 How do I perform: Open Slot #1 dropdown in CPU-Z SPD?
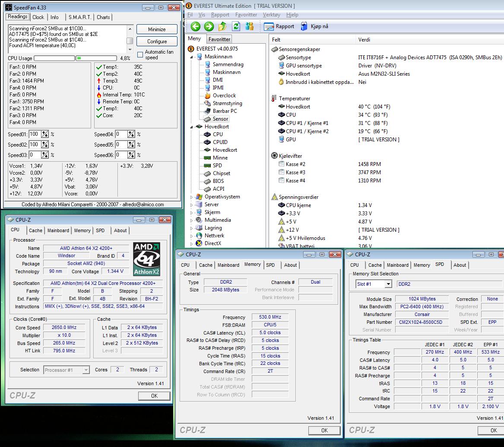tap(388, 284)
